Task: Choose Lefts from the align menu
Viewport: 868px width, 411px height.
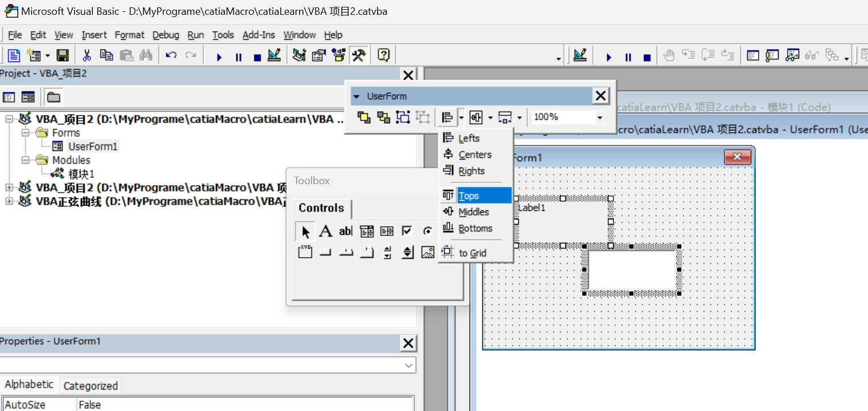Action: click(476, 138)
